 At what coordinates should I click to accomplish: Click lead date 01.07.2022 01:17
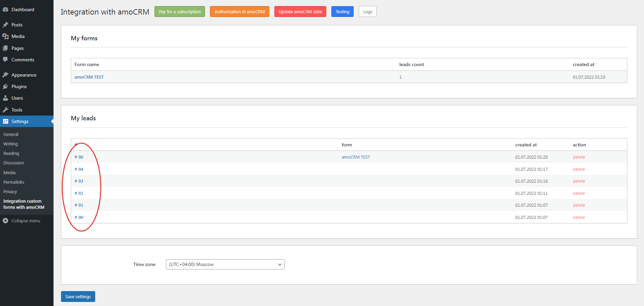coord(531,169)
